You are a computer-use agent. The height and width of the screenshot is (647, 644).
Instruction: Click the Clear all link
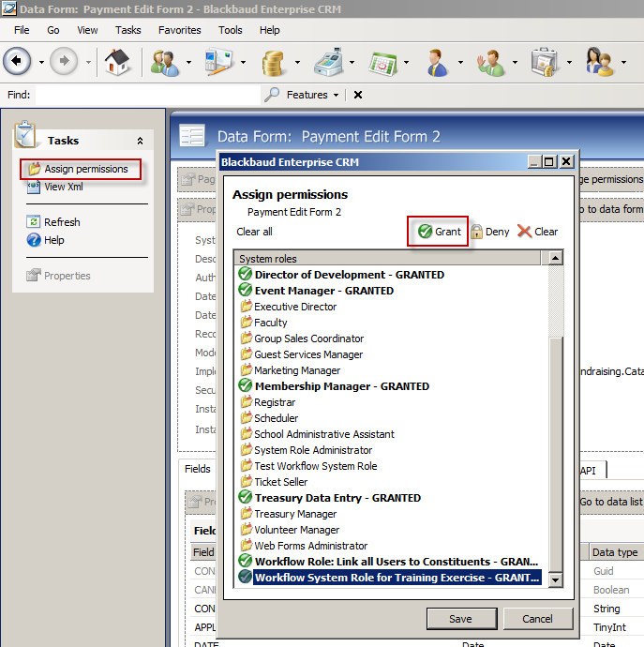coord(254,232)
